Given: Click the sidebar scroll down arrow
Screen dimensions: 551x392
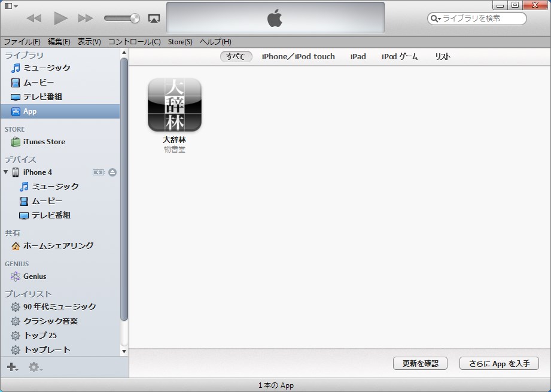Looking at the screenshot, I should click(124, 351).
